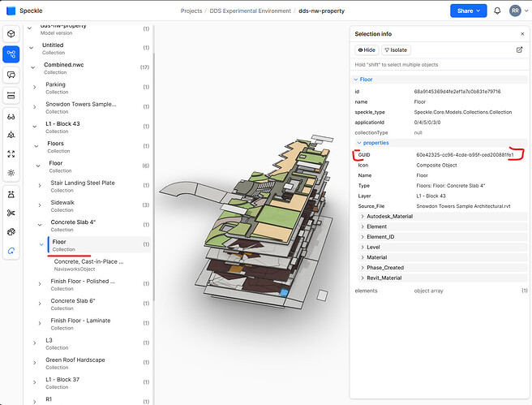Click the zoom extents icon
The image size is (532, 405).
[x=11, y=153]
